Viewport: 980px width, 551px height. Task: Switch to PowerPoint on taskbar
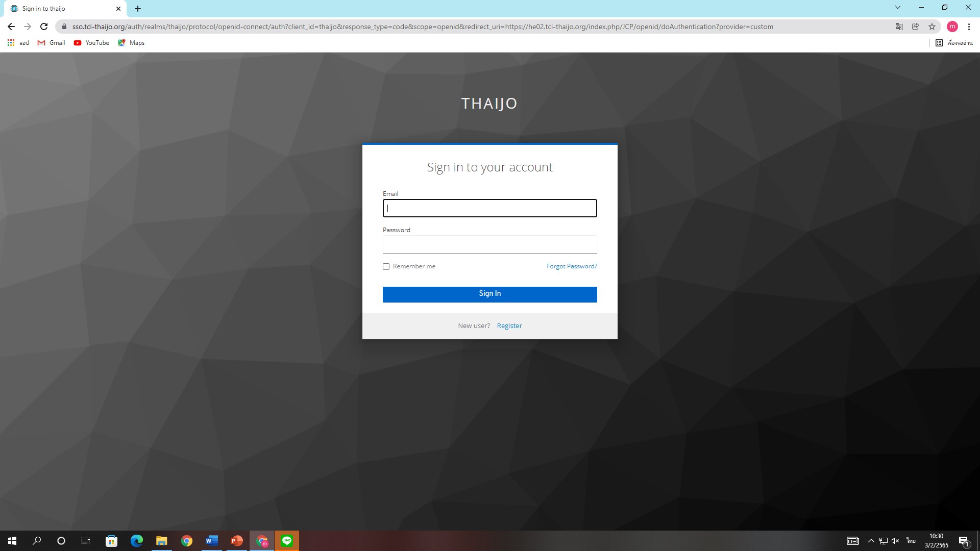tap(237, 541)
